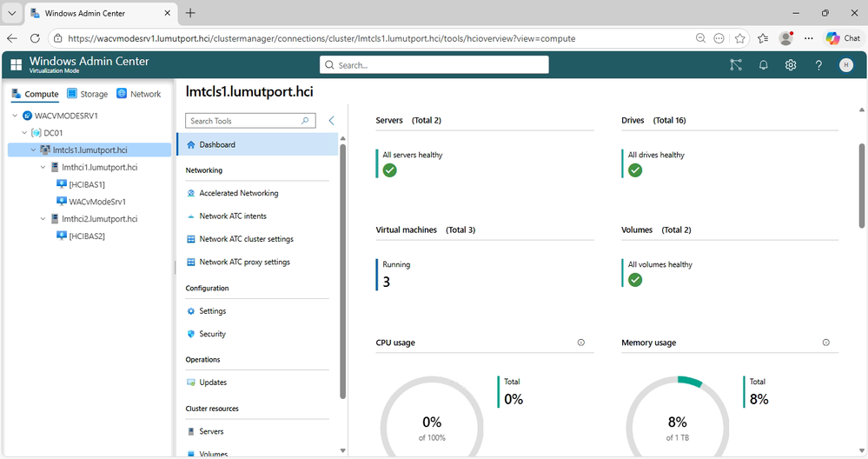Open a new browser tab
Viewport: 868px width, 459px height.
[190, 13]
